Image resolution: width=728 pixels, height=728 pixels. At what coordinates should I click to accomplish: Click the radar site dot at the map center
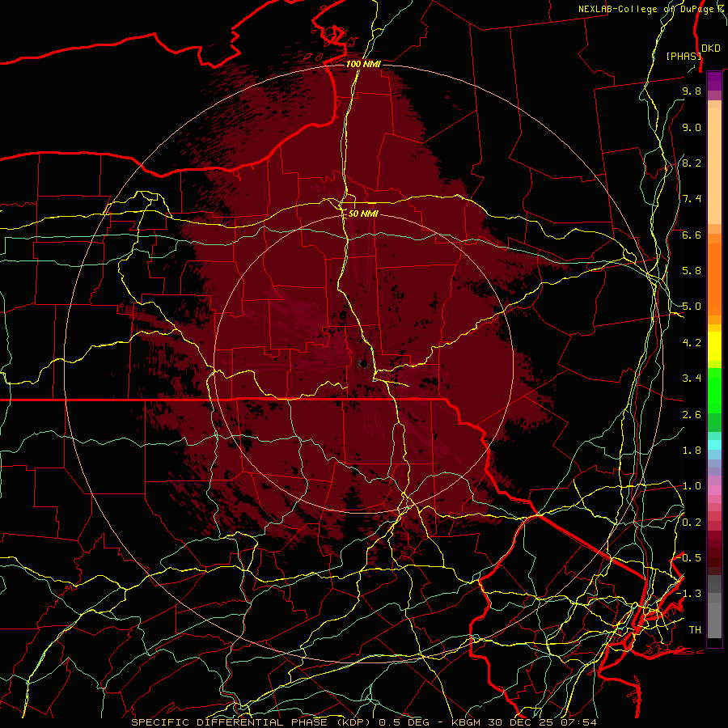(363, 364)
